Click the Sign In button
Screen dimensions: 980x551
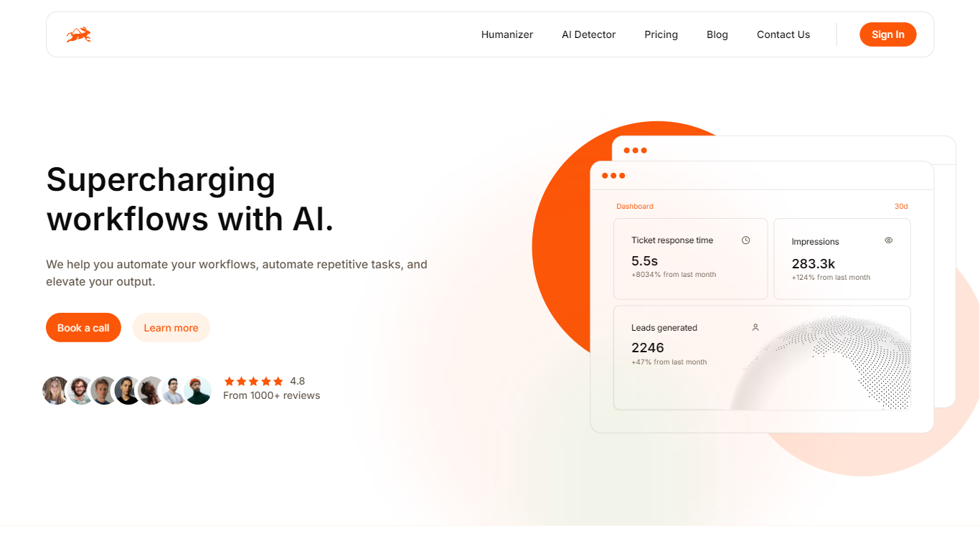click(x=887, y=34)
